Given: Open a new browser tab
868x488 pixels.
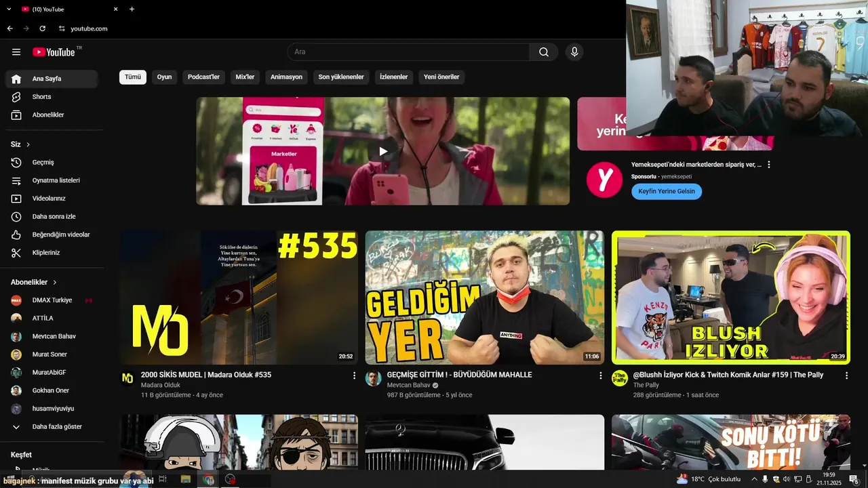Looking at the screenshot, I should click(132, 9).
